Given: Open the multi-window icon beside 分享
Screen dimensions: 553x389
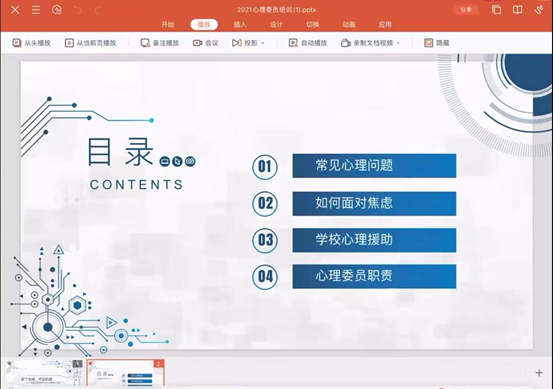Looking at the screenshot, I should point(497,10).
